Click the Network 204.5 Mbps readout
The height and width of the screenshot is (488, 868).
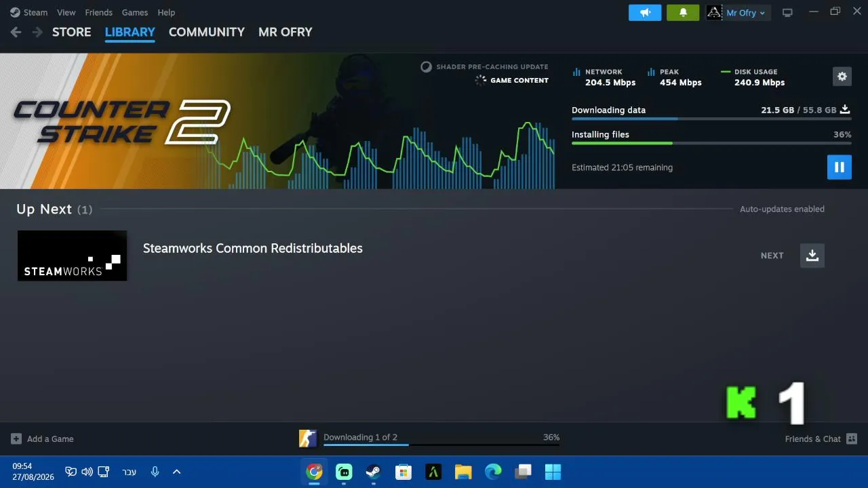point(604,77)
